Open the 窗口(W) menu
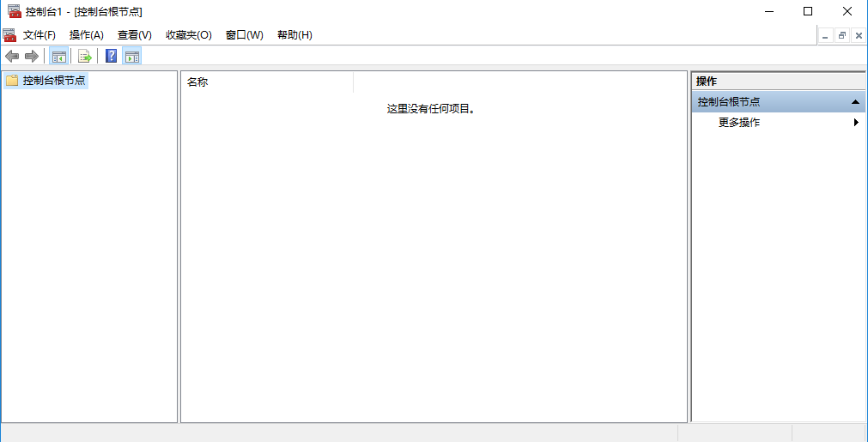868x442 pixels. (244, 35)
